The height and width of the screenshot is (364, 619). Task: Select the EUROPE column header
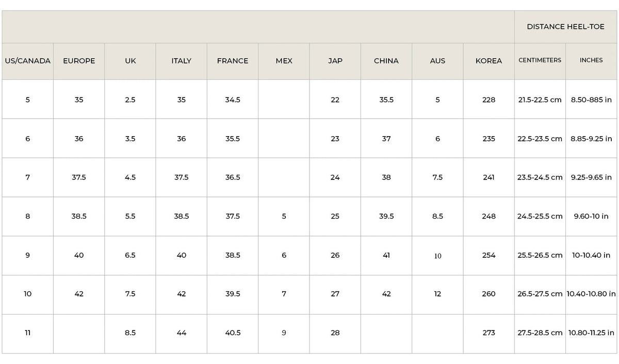(x=79, y=61)
